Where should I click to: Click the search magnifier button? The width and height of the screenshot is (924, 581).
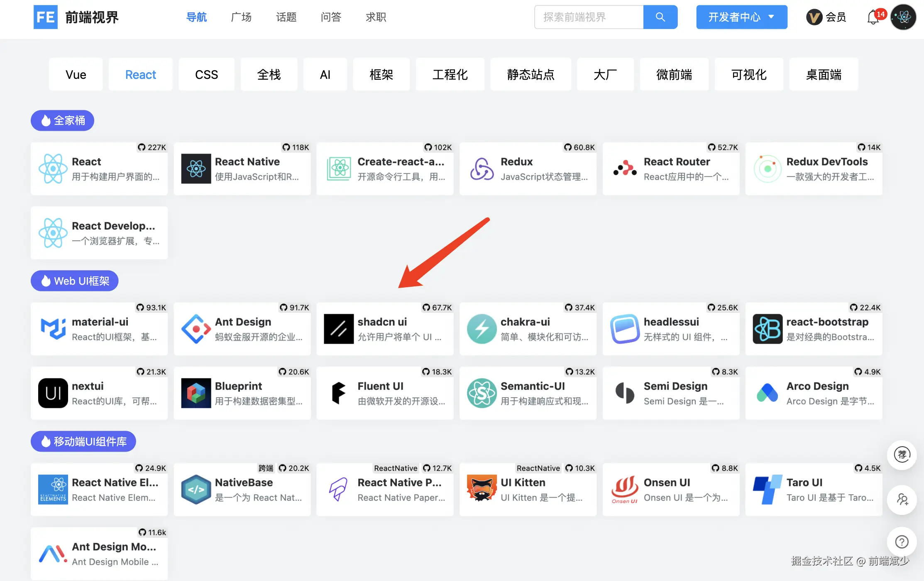(660, 17)
